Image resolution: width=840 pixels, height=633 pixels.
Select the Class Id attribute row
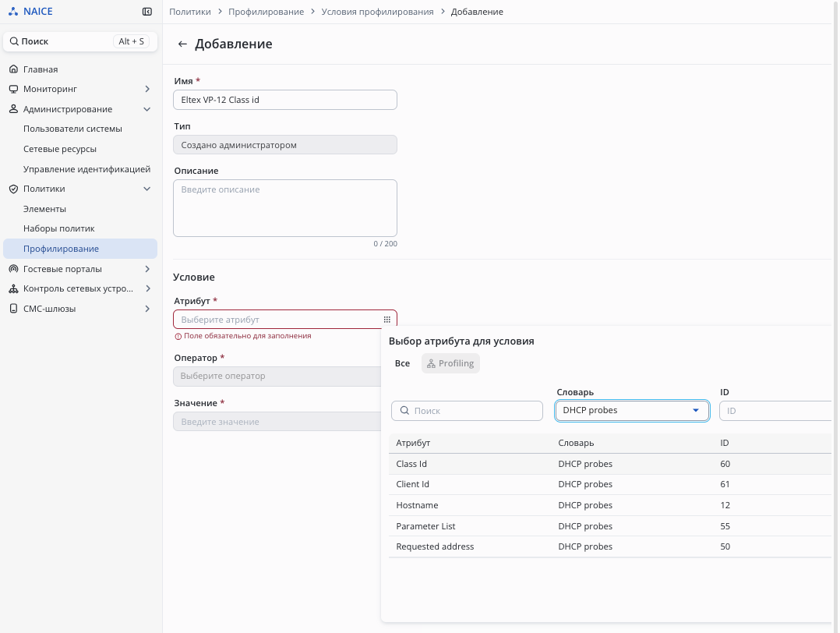411,464
